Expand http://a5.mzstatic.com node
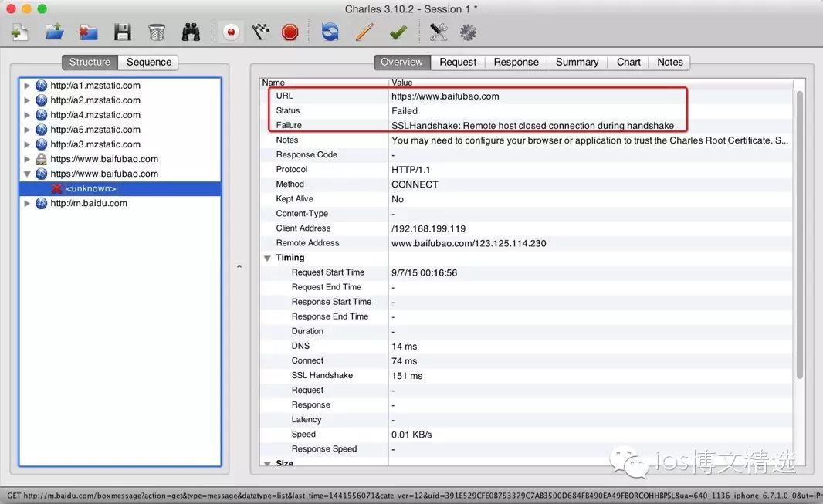823x504 pixels. [27, 130]
